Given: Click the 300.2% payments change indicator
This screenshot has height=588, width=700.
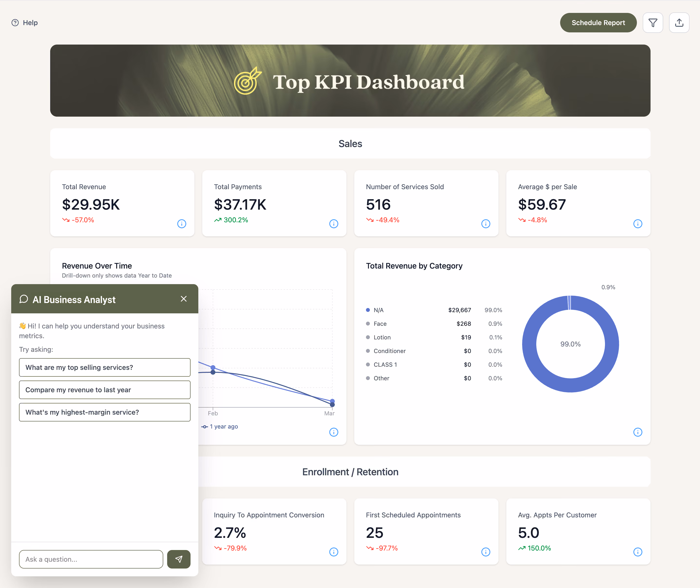Looking at the screenshot, I should (231, 220).
